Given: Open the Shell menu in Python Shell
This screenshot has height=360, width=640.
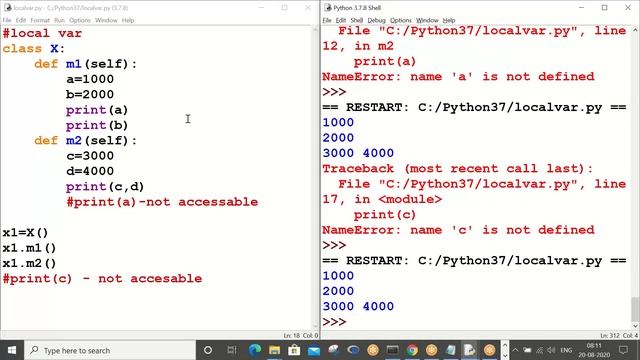Looking at the screenshot, I should pyautogui.click(x=357, y=20).
